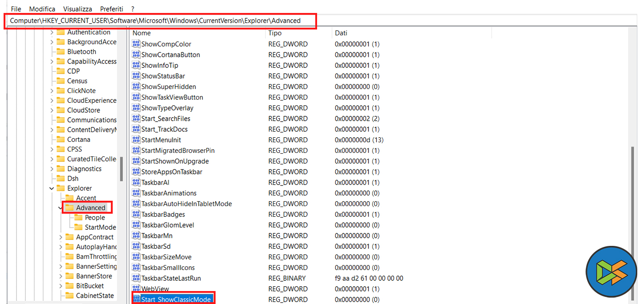The height and width of the screenshot is (304, 644).
Task: Select the StartMode subkey
Action: [x=100, y=228]
